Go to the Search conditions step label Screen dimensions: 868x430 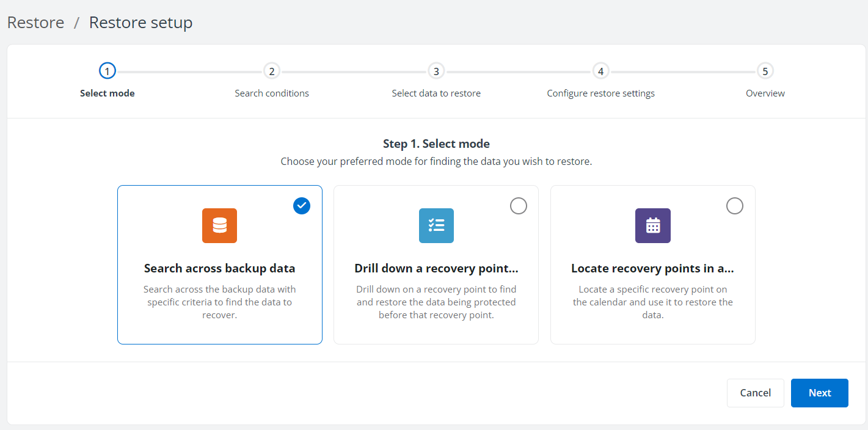click(x=272, y=93)
